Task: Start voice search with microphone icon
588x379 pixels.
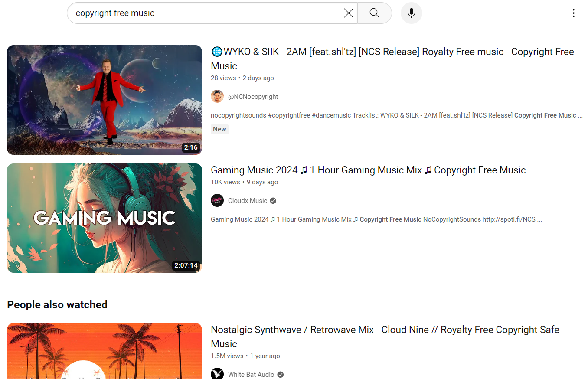Action: coord(411,13)
